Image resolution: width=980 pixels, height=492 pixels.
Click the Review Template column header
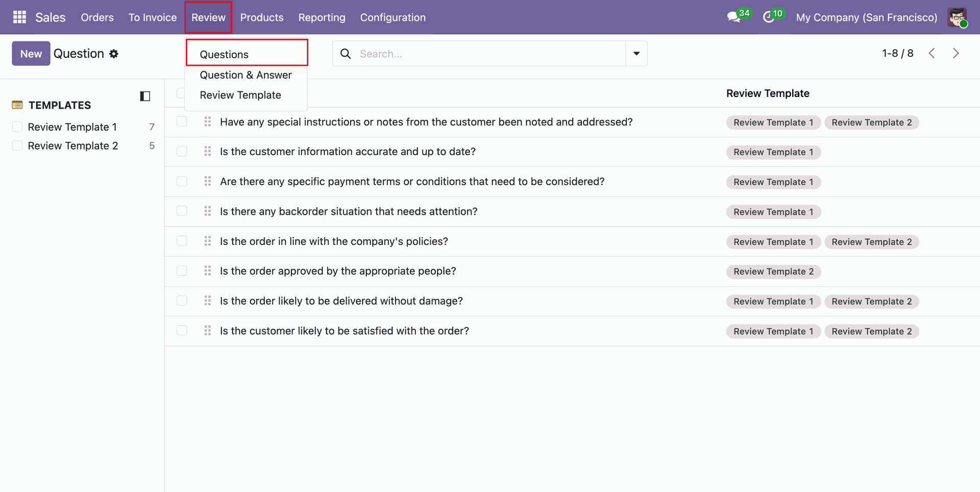tap(768, 93)
